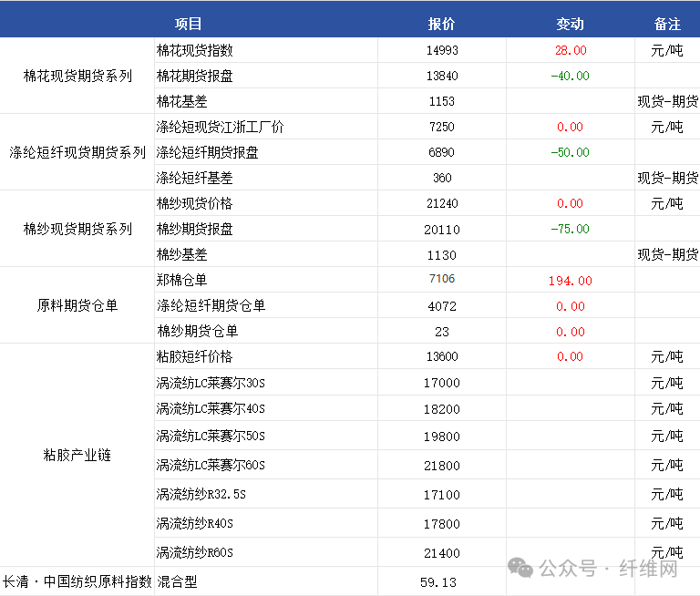Image resolution: width=700 pixels, height=596 pixels.
Task: Click the 棉纱期货仓单 row label
Action: click(197, 331)
